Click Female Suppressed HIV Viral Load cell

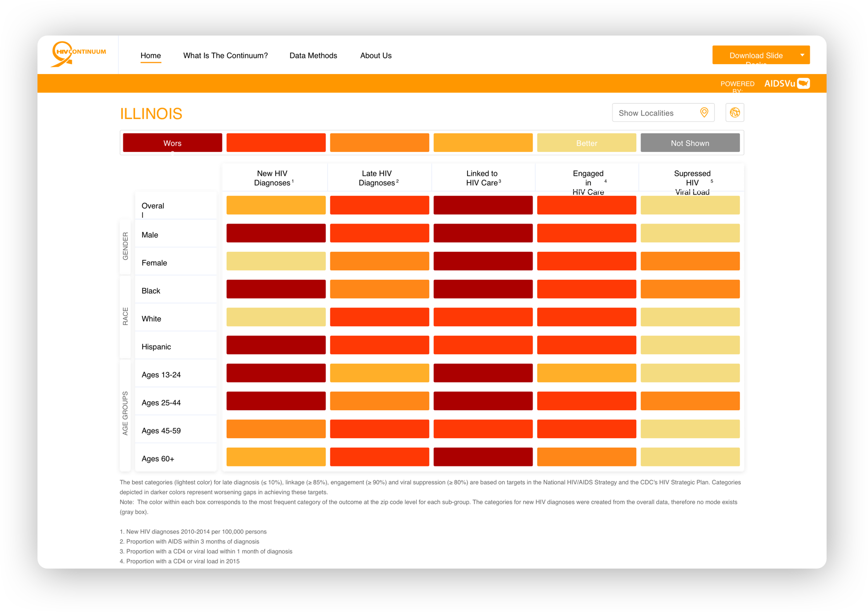click(x=690, y=261)
